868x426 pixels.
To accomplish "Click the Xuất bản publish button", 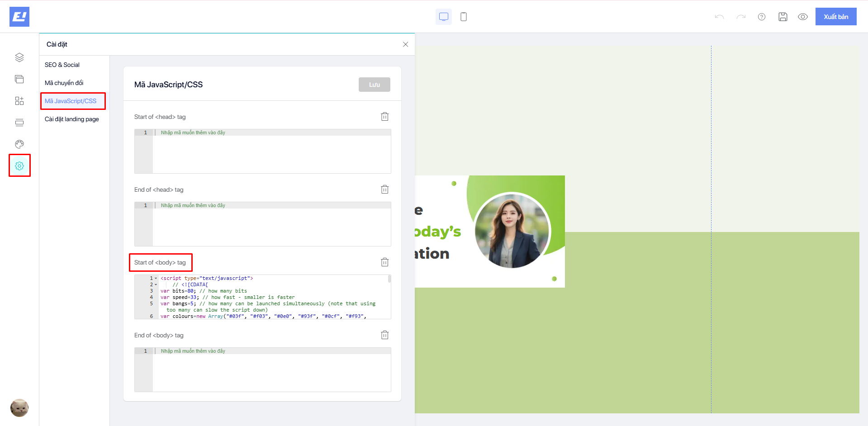I will point(835,17).
